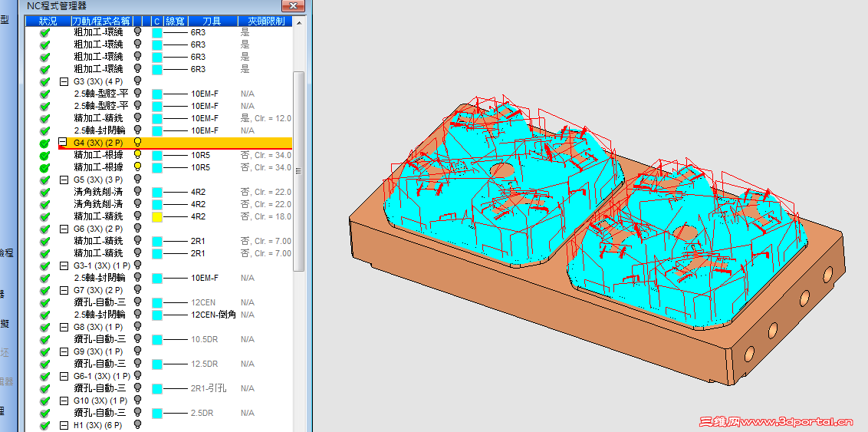Collapse the G3-1 (3X) (1 P) group
The height and width of the screenshot is (432, 868).
coord(63,265)
